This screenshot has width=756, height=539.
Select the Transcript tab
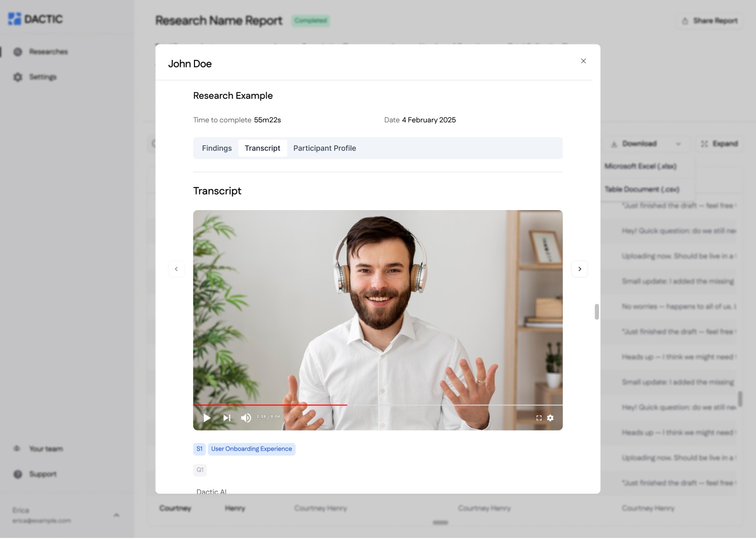(x=262, y=148)
